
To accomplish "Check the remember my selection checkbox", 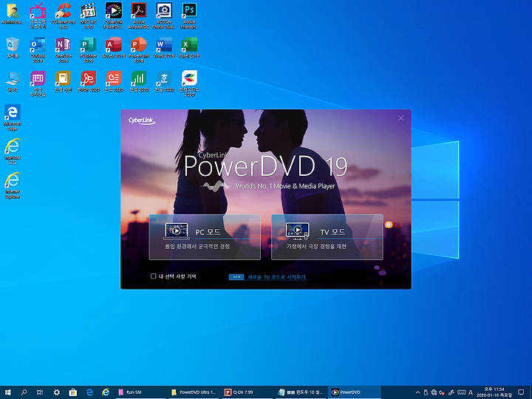I will pos(154,276).
